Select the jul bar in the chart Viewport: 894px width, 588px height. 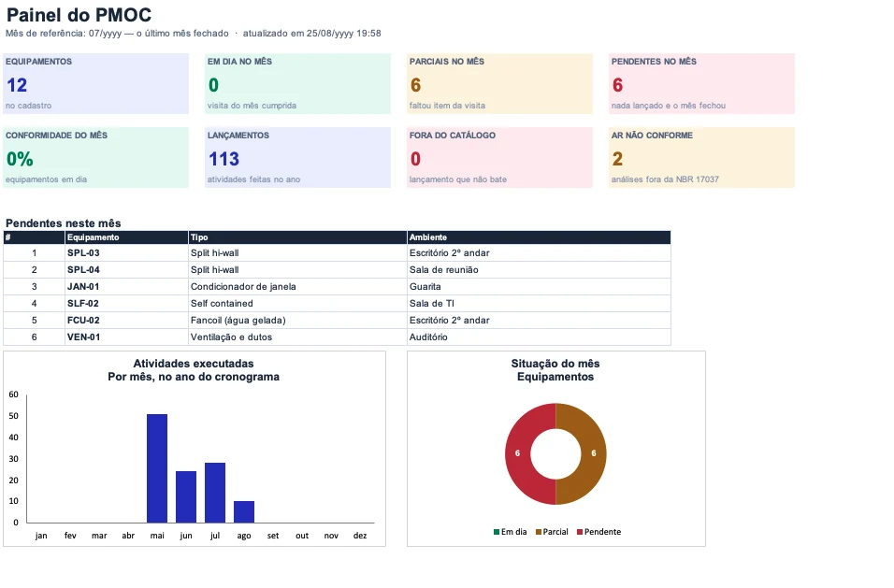click(215, 493)
